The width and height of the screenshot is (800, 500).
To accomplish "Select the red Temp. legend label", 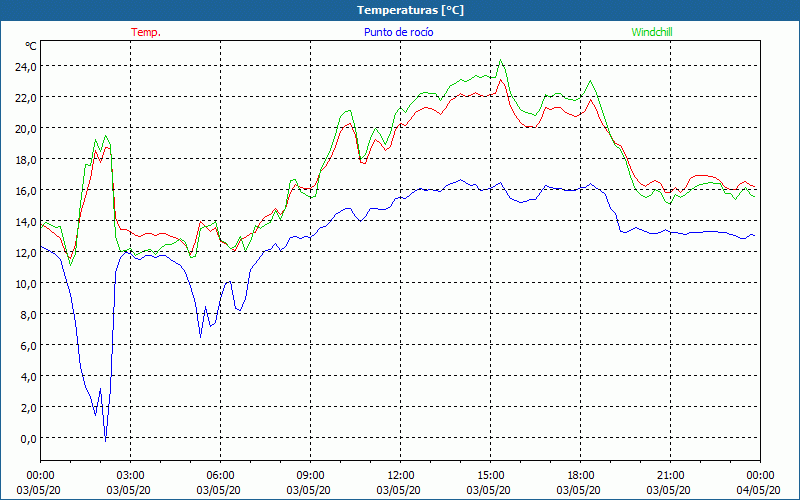I will (x=146, y=32).
